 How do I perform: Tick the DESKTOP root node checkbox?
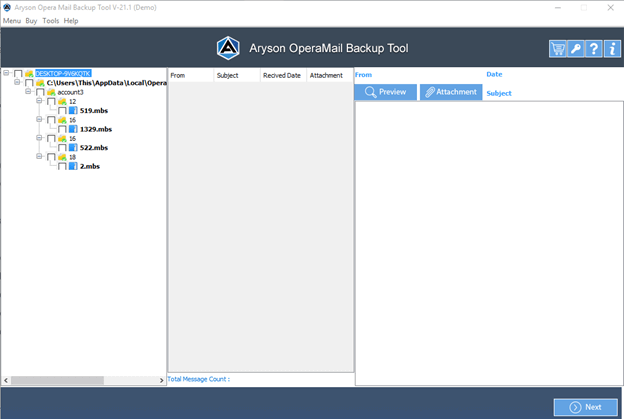pos(18,74)
